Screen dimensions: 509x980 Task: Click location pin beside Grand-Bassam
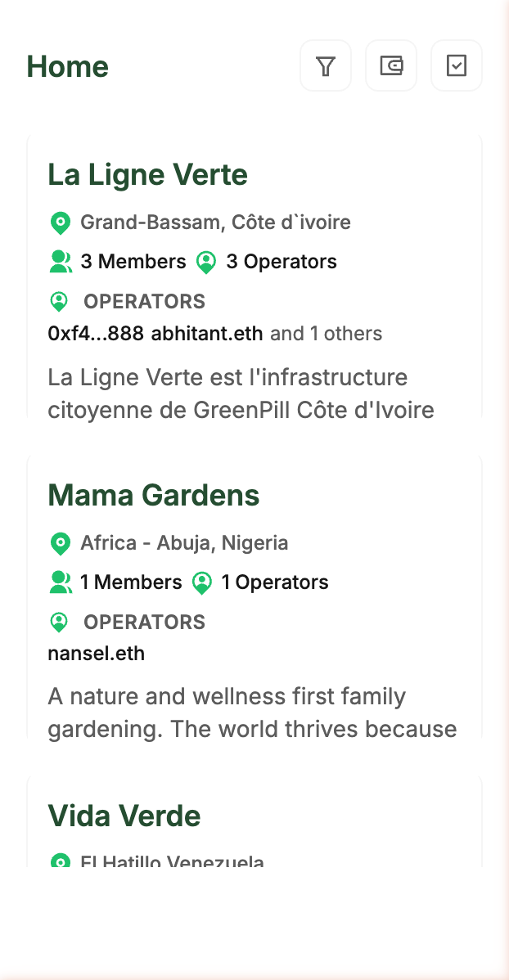pyautogui.click(x=60, y=223)
